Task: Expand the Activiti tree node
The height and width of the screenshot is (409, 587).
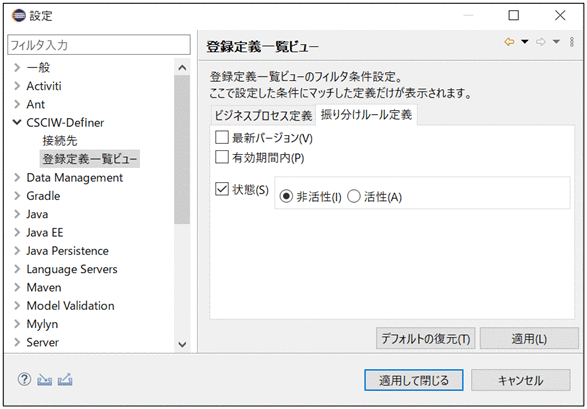Action: [x=17, y=86]
